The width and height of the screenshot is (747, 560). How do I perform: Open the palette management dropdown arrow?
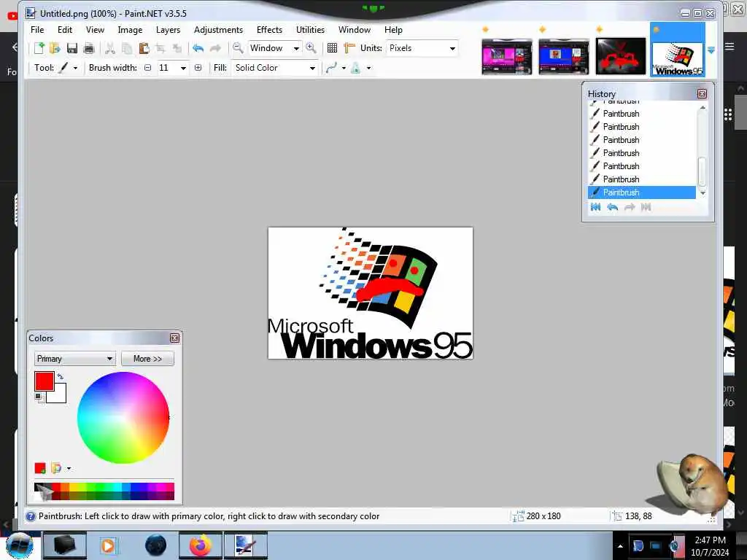tap(69, 469)
